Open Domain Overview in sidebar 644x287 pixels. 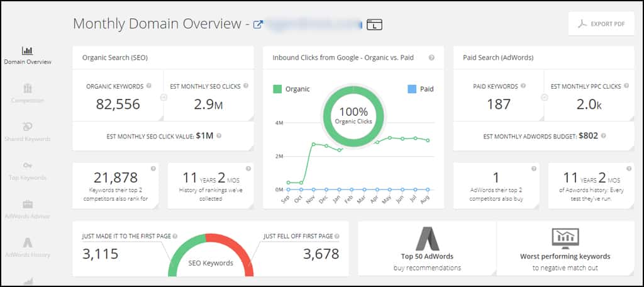28,56
